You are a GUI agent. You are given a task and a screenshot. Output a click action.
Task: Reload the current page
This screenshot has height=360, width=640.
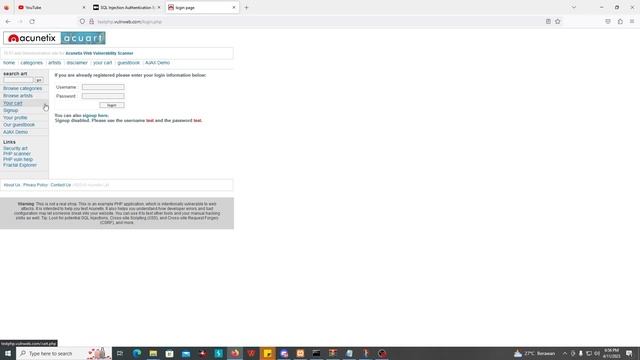tap(32, 22)
